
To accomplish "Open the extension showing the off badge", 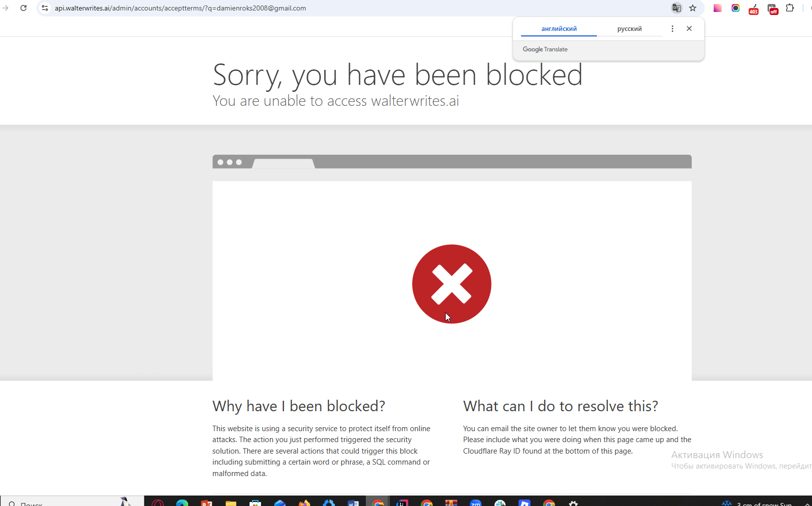I will (773, 9).
